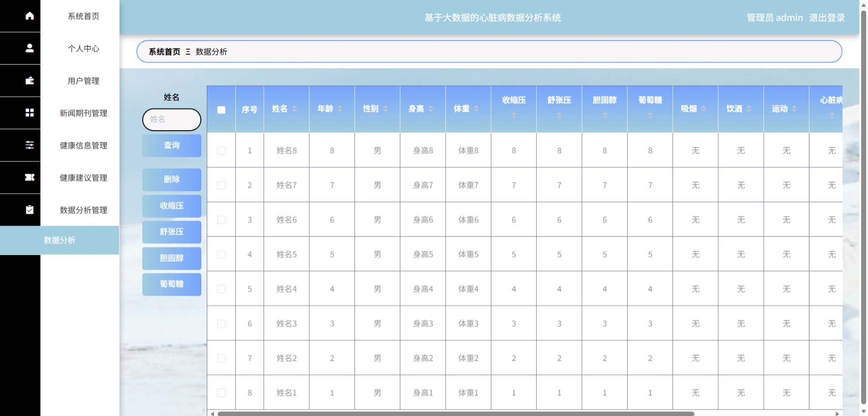Click the 体重1 cell
The width and height of the screenshot is (868, 416).
(468, 393)
